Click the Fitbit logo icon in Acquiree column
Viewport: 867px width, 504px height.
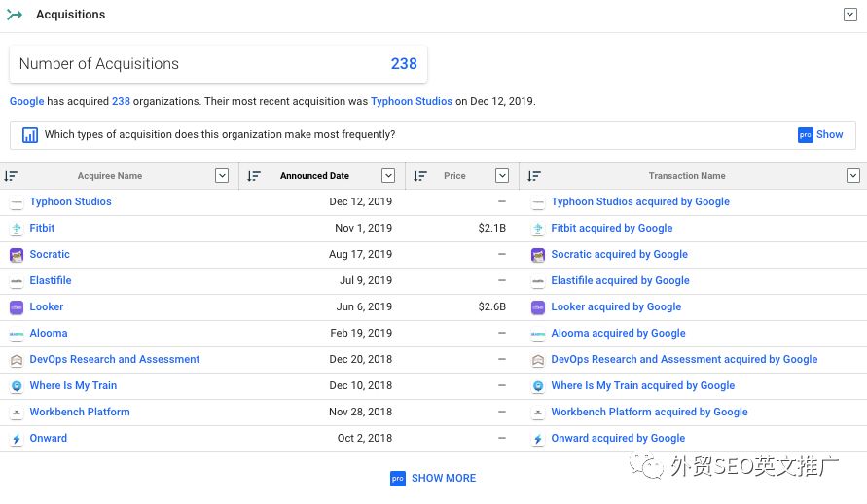coord(17,229)
